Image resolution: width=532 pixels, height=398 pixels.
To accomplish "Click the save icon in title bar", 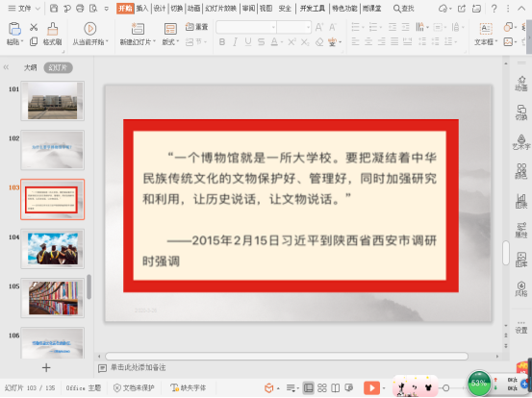I will click(54, 8).
